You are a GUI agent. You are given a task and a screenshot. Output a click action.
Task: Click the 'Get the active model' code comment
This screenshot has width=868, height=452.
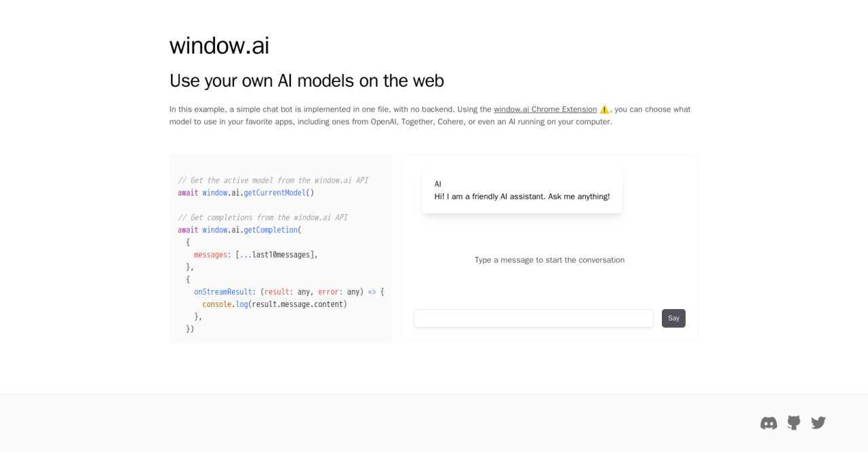click(x=273, y=180)
